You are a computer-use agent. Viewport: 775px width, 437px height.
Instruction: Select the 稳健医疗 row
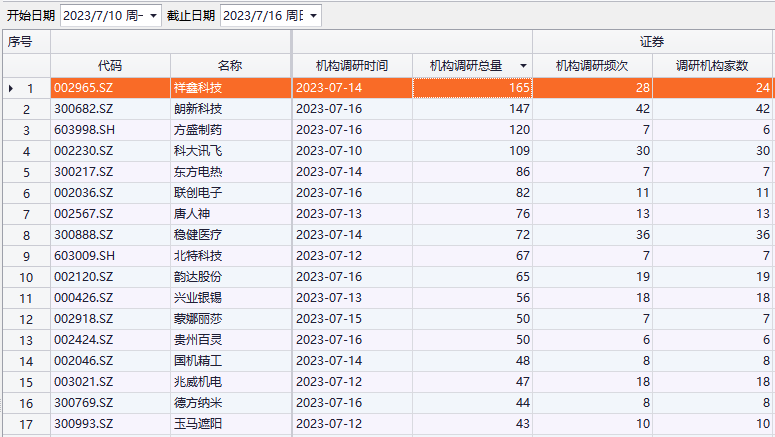[198, 235]
